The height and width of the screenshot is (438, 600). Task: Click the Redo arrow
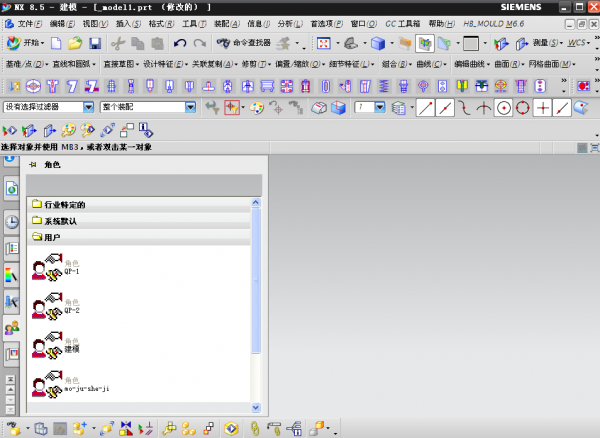[199, 43]
